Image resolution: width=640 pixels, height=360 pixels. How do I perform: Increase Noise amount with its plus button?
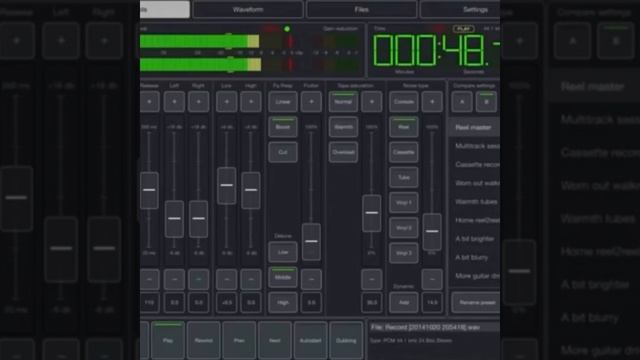432,102
